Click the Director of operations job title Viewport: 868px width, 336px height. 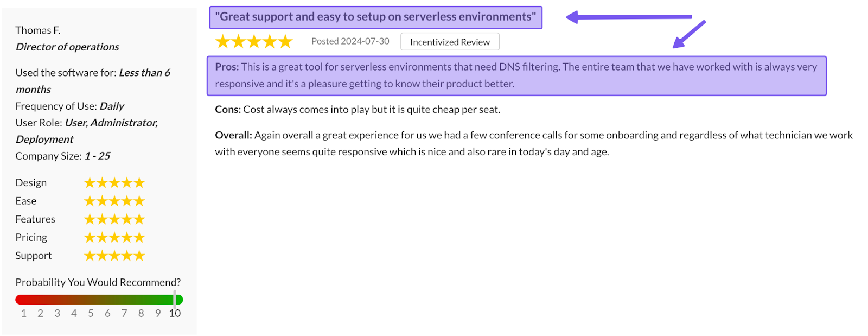[67, 47]
